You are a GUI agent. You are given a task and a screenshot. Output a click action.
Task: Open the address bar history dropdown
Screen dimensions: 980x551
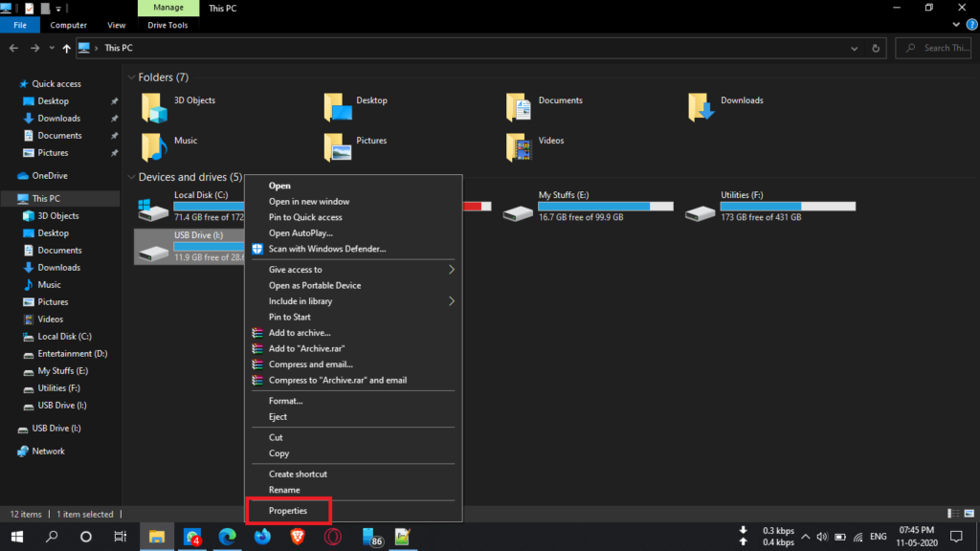tap(855, 47)
